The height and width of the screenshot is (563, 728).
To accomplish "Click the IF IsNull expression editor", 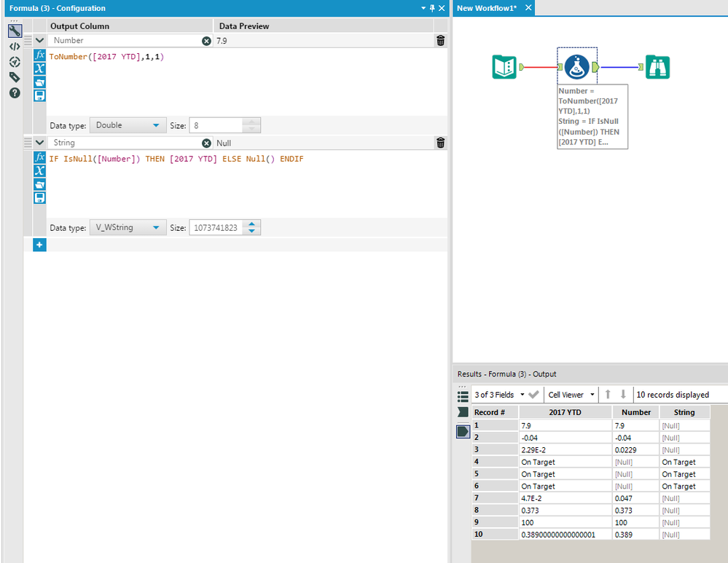I will click(246, 184).
